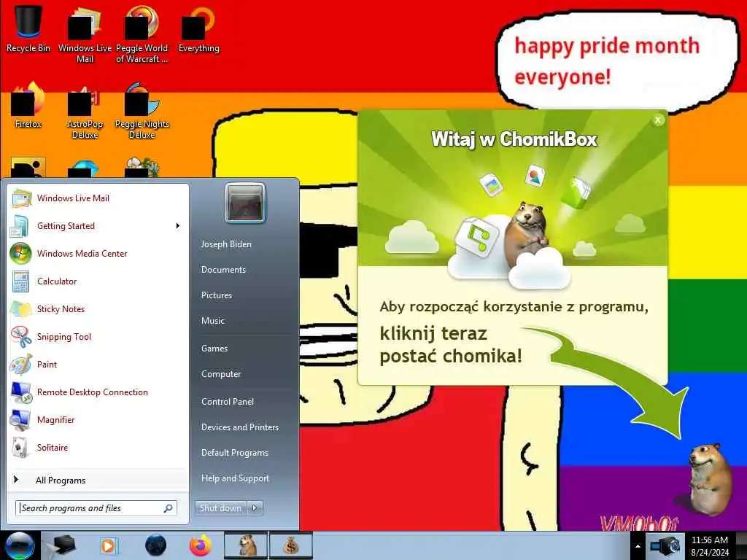Expand the Getting Started submenu arrow
The image size is (747, 560).
pos(178,226)
